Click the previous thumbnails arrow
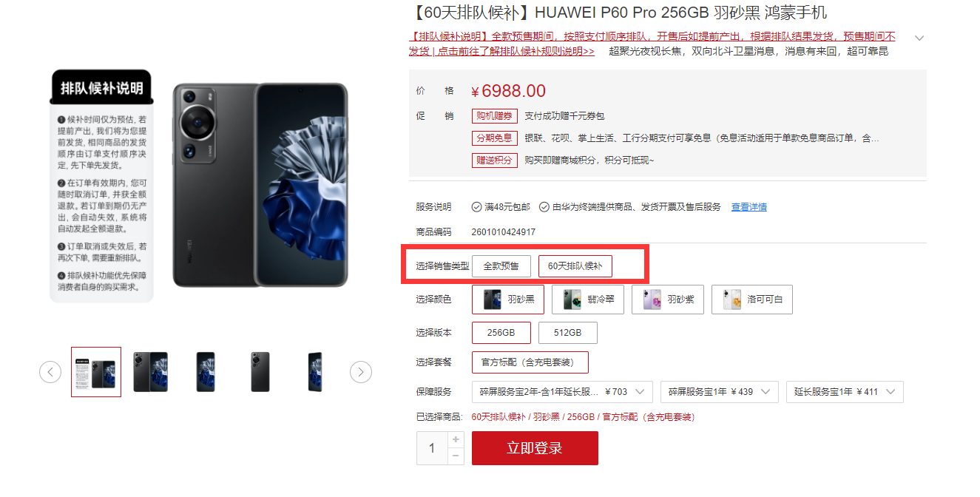 click(50, 372)
